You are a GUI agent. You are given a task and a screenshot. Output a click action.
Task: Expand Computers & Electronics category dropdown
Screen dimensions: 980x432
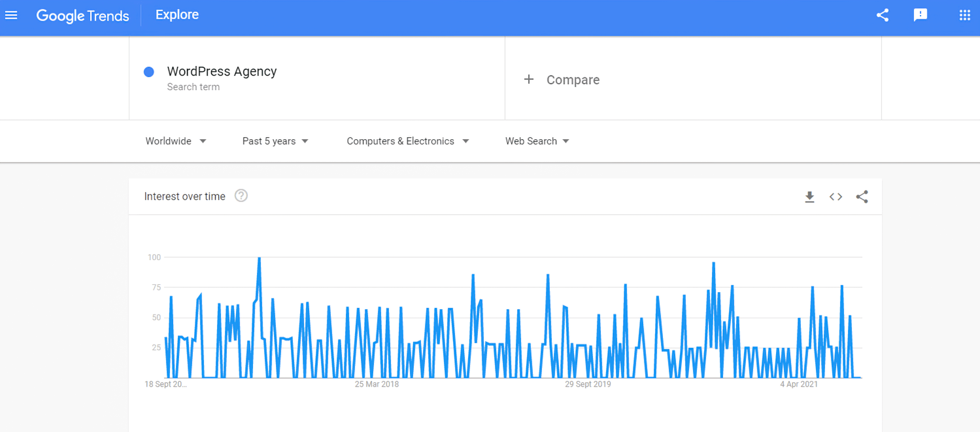(x=407, y=141)
